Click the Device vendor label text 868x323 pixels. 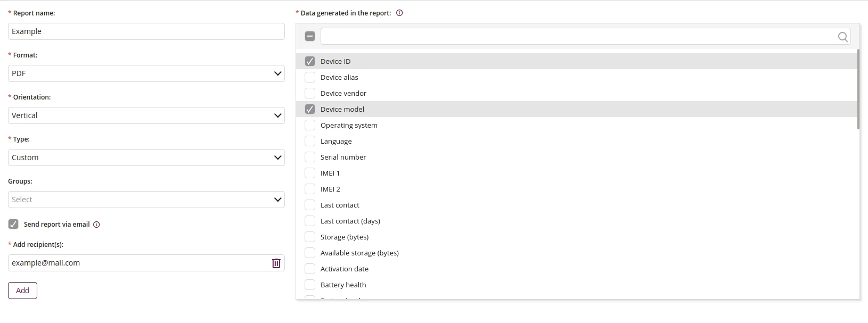tap(343, 93)
